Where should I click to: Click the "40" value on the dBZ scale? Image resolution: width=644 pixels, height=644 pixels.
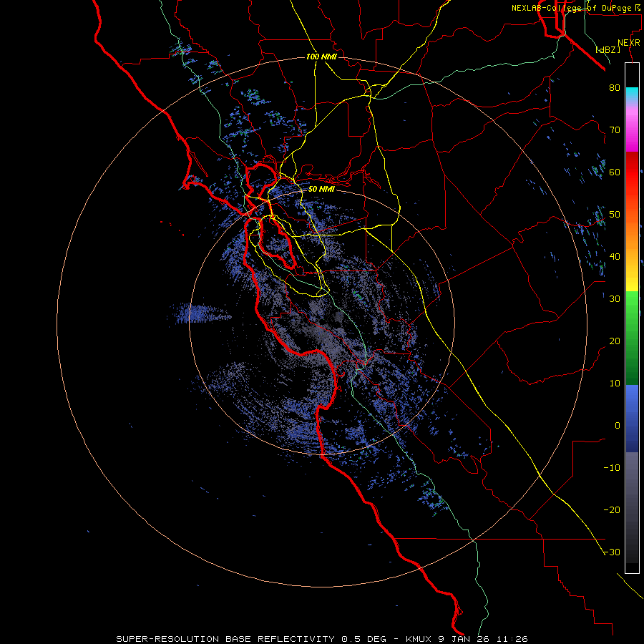click(x=615, y=257)
